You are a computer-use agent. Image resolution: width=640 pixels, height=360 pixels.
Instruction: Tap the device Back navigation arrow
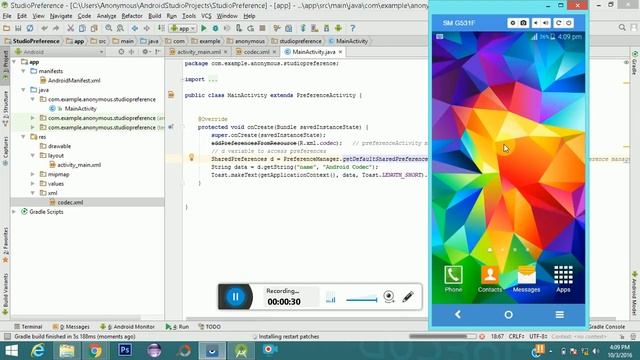click(458, 314)
